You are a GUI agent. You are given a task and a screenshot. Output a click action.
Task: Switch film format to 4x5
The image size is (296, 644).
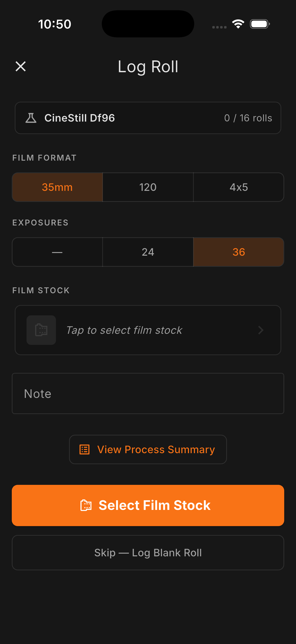(x=239, y=187)
